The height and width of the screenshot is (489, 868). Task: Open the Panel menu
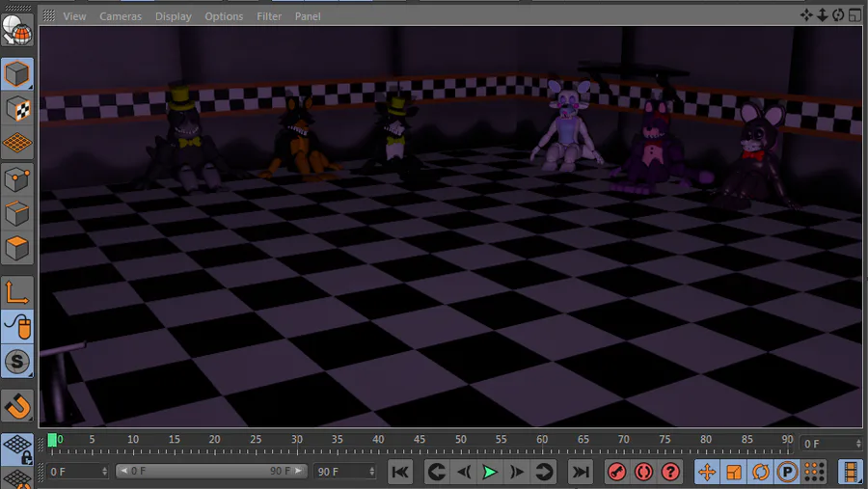[308, 16]
